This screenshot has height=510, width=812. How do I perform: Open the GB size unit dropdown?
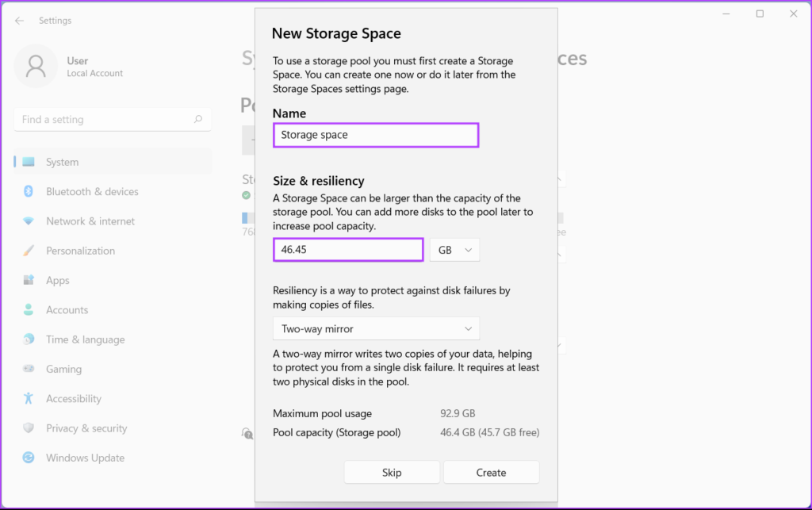[x=454, y=250]
